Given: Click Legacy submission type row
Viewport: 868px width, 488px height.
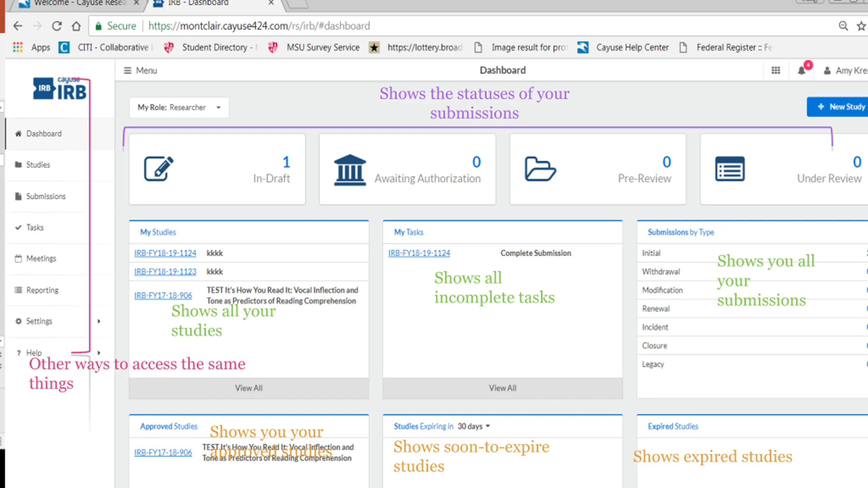Looking at the screenshot, I should point(753,364).
